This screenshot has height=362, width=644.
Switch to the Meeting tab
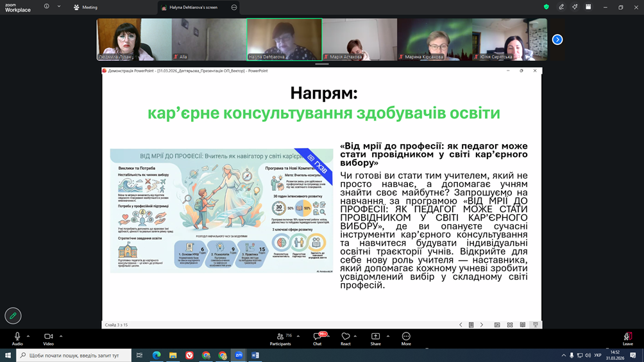pyautogui.click(x=85, y=7)
